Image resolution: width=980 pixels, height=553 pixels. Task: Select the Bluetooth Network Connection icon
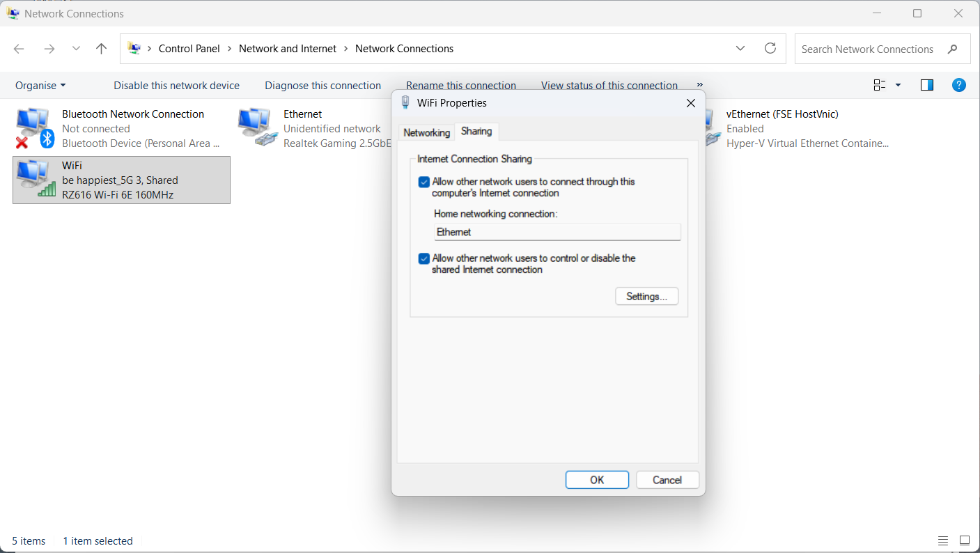(x=33, y=125)
